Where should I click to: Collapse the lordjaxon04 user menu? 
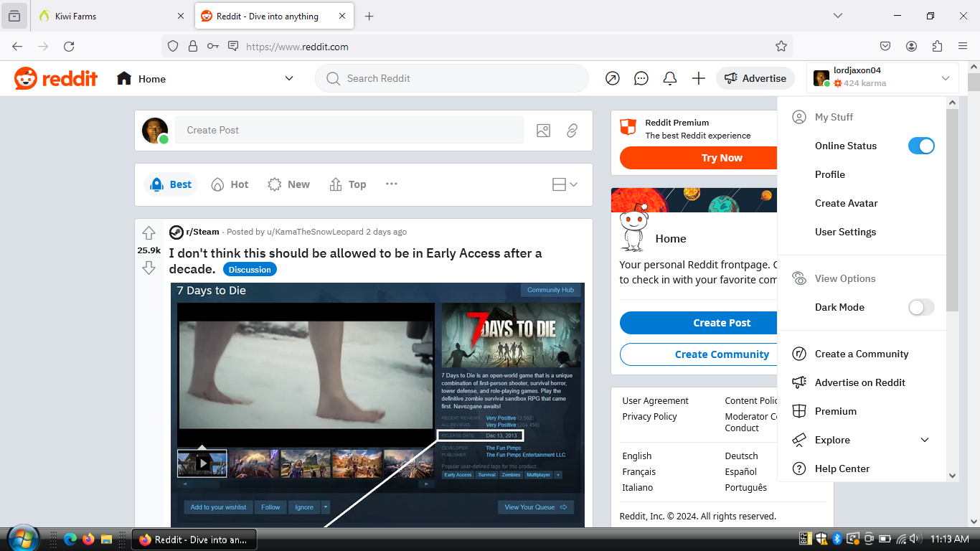pyautogui.click(x=946, y=78)
